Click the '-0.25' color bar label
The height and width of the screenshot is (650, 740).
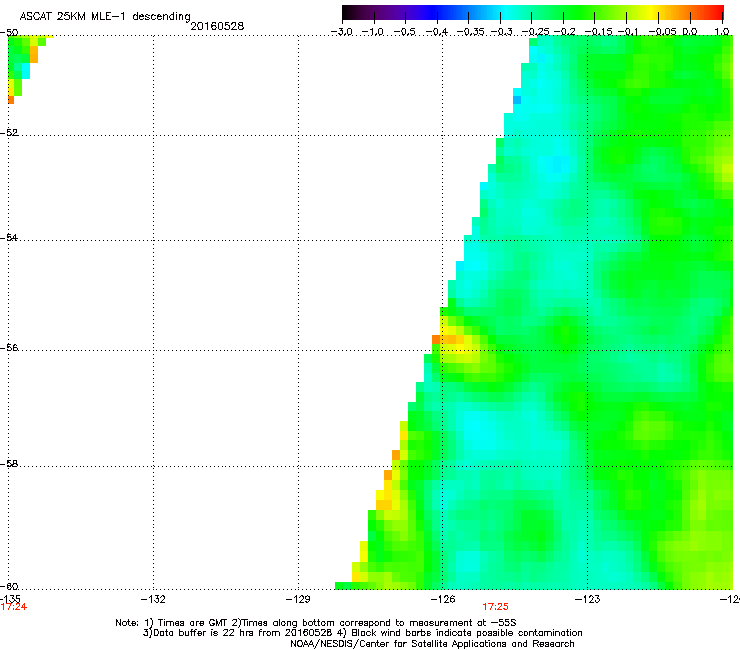click(536, 32)
